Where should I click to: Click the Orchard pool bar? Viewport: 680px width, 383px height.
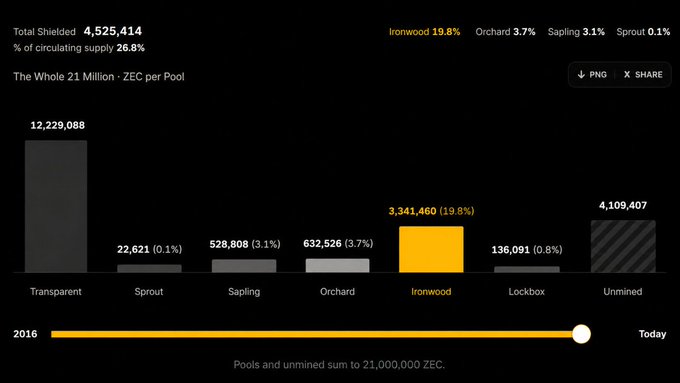[337, 265]
